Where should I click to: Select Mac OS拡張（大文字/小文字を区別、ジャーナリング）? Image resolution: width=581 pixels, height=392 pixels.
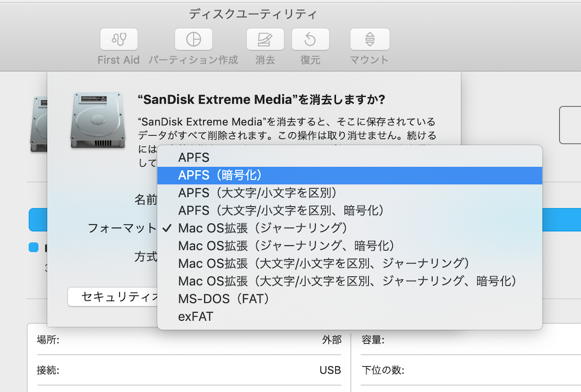(350, 264)
